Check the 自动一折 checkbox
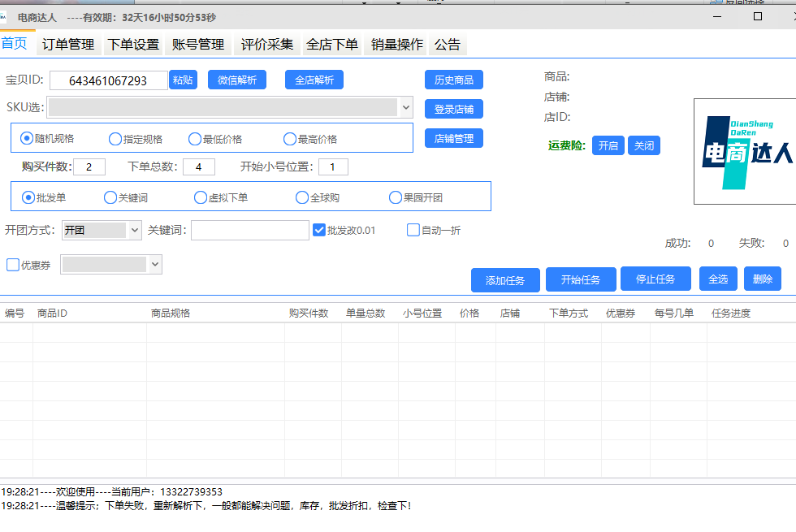796x532 pixels. coord(413,230)
